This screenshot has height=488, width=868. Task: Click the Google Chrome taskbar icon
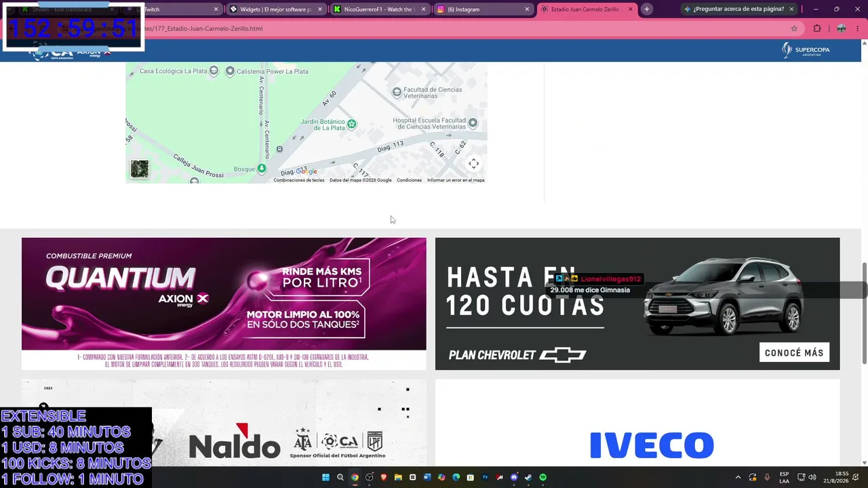(x=355, y=477)
